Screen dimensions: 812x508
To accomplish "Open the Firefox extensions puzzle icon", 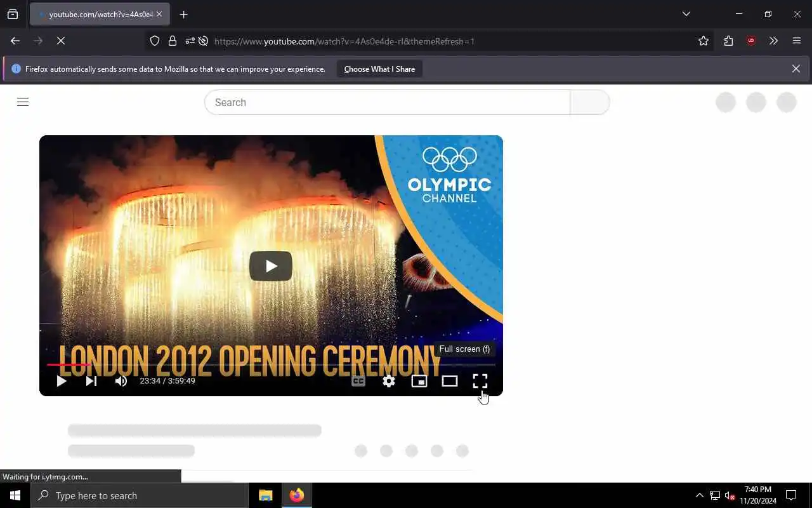I will [728, 41].
